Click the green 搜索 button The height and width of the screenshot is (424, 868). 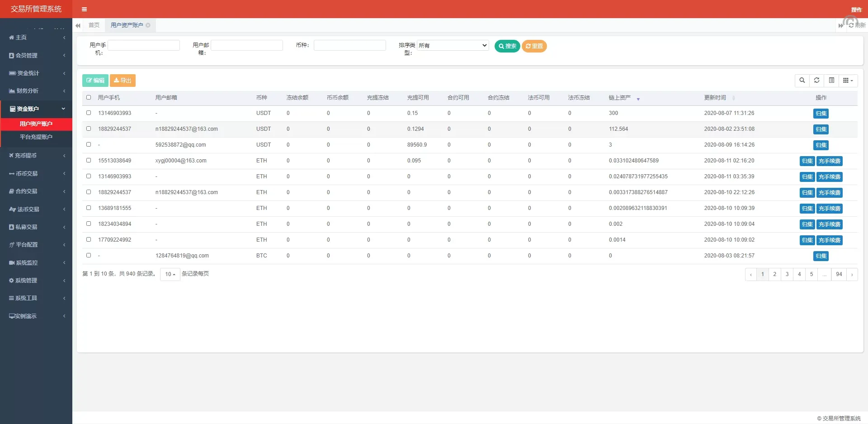[507, 46]
